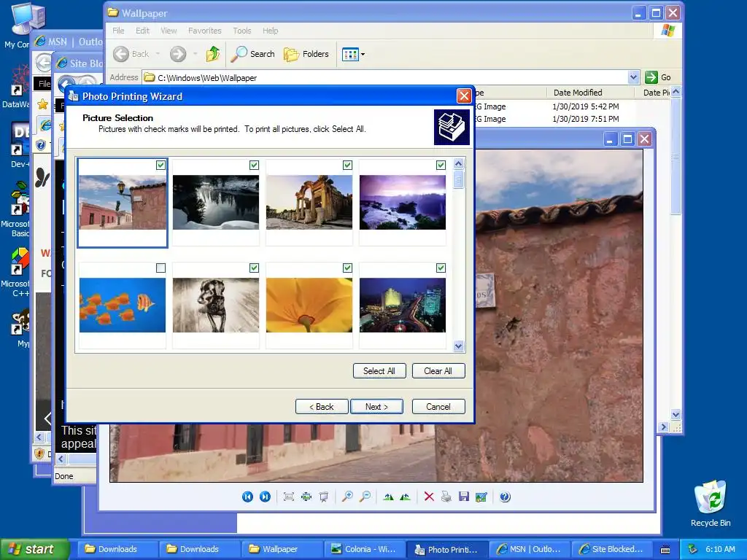Select the orange fish thumbnail

pos(123,305)
